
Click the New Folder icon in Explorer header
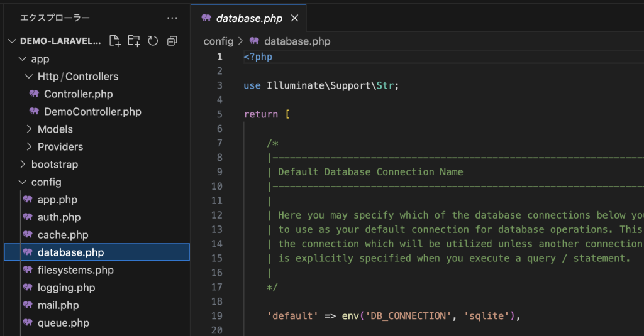coord(133,41)
